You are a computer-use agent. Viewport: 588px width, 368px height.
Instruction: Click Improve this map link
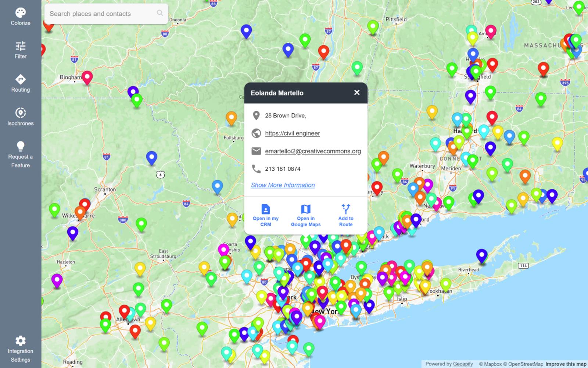(566, 364)
